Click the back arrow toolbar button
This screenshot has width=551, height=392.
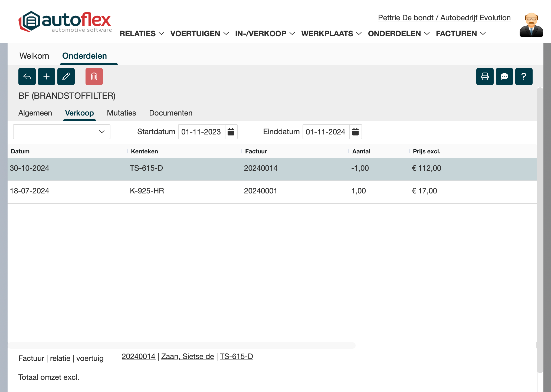pyautogui.click(x=27, y=77)
